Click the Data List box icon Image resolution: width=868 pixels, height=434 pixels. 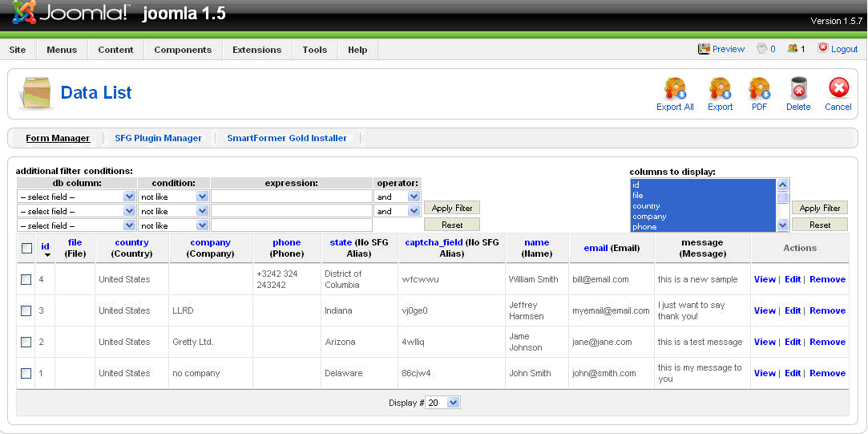tap(37, 92)
